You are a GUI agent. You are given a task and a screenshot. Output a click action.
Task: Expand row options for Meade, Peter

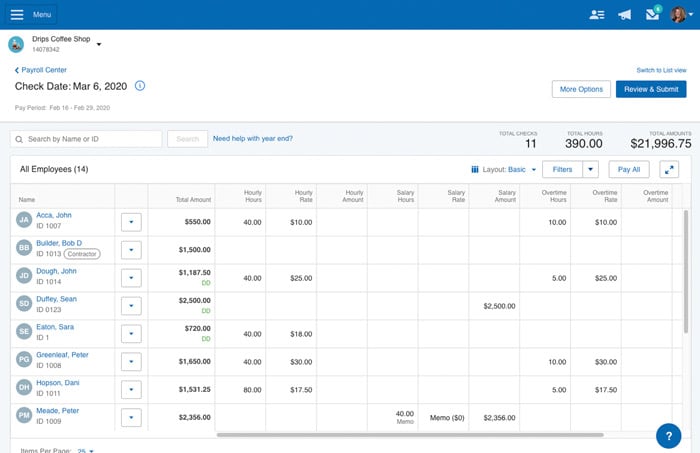pyautogui.click(x=131, y=417)
